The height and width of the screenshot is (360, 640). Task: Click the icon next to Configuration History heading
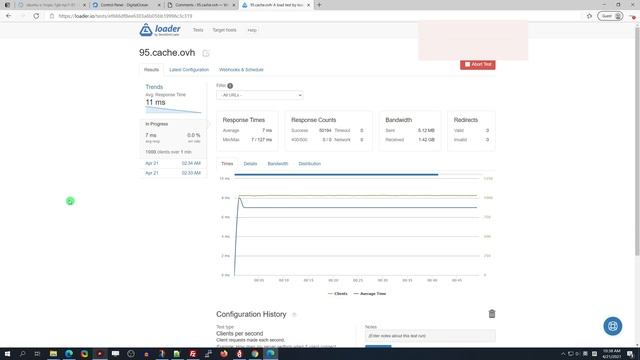click(x=294, y=315)
